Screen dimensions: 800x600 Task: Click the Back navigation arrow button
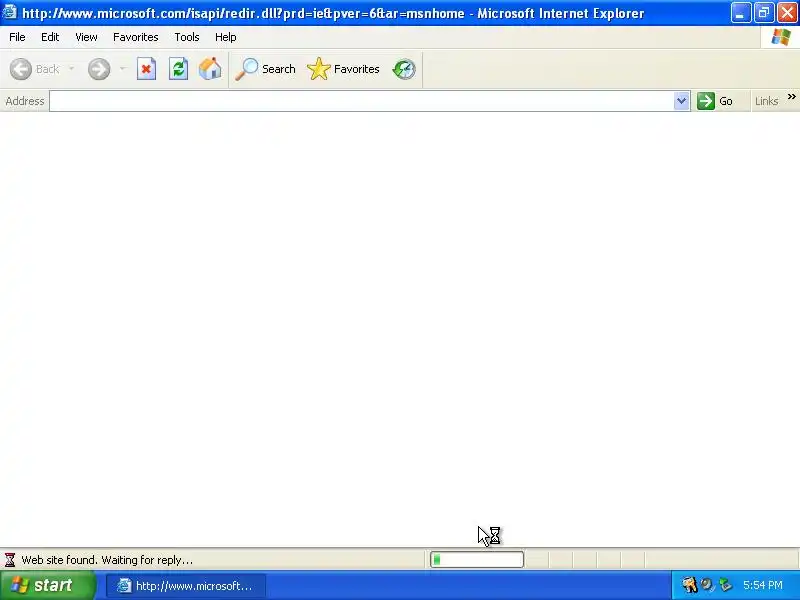coord(21,69)
